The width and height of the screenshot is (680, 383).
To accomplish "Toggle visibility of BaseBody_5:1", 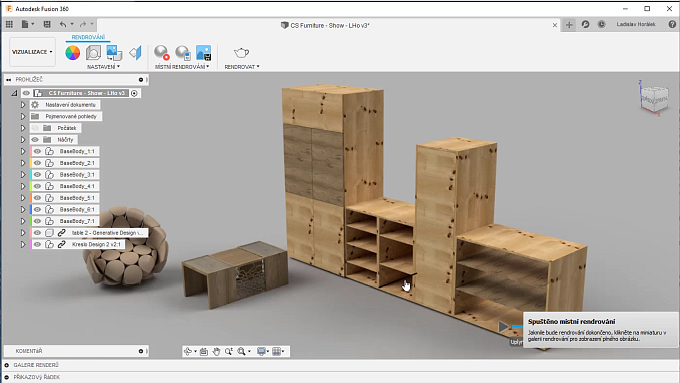I will coord(37,198).
